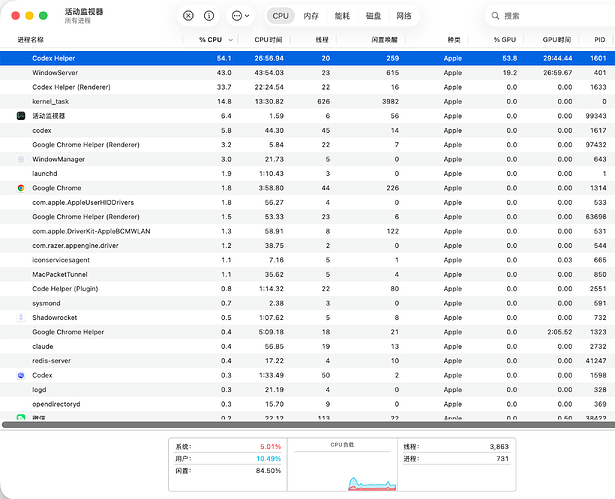The height and width of the screenshot is (499, 615).
Task: Click the 闲置 84.50% value
Action: pyautogui.click(x=268, y=471)
